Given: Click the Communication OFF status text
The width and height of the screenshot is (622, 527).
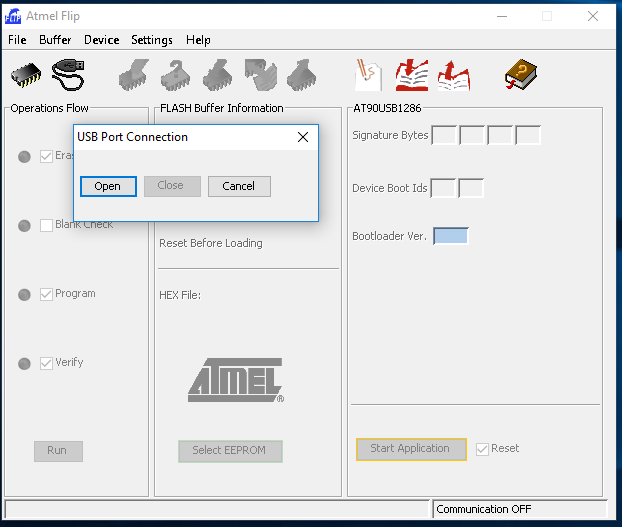Looking at the screenshot, I should (x=484, y=509).
